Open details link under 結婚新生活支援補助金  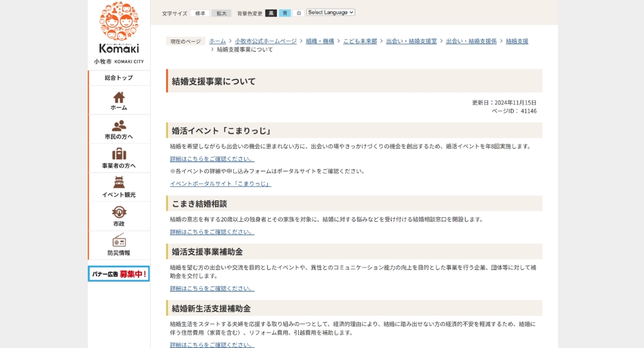(x=212, y=345)
